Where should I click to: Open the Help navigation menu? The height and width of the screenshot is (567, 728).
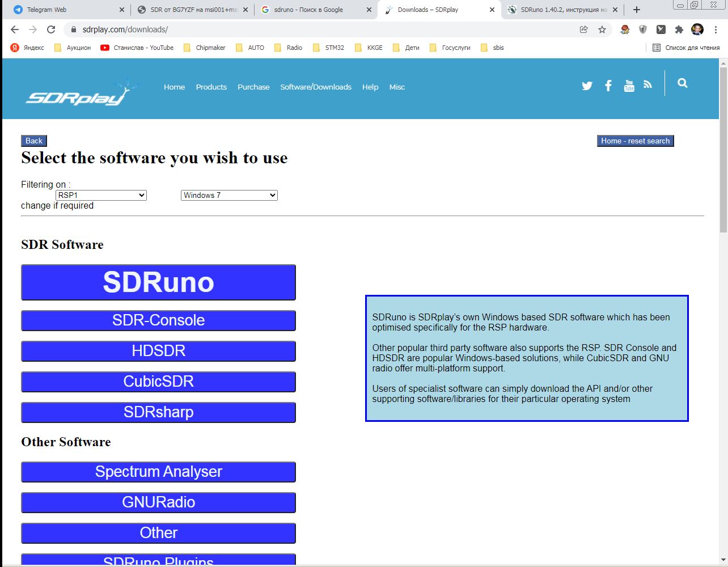click(370, 87)
